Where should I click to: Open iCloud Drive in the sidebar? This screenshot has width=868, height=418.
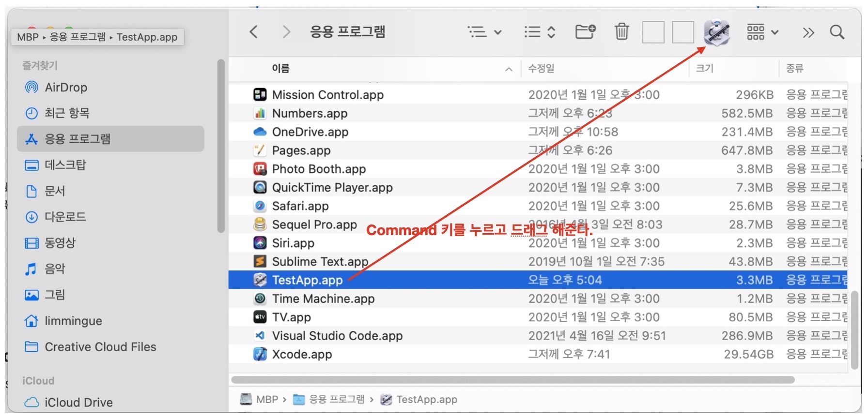click(110, 402)
